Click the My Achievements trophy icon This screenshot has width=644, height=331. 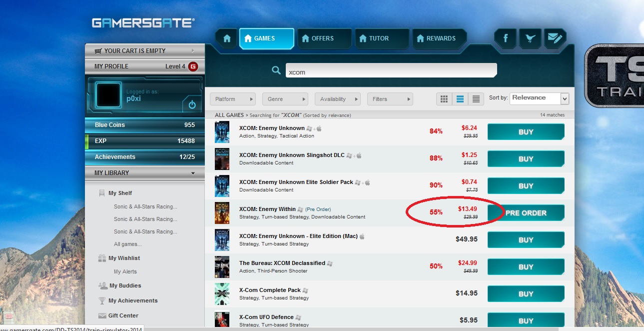[x=102, y=300]
